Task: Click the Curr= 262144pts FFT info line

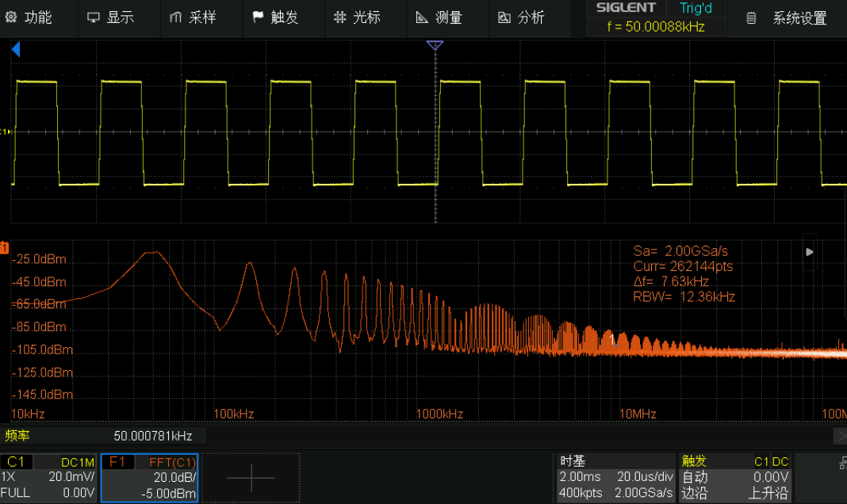Action: coord(683,266)
